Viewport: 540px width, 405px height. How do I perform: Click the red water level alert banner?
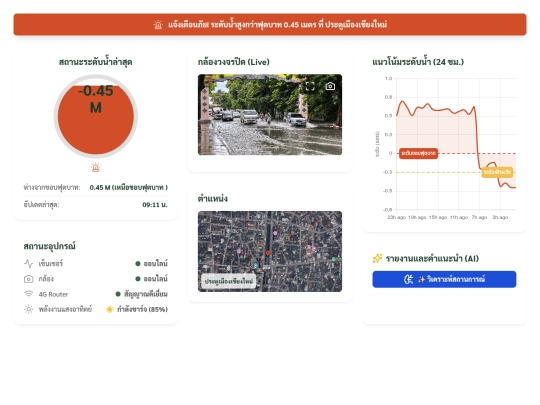pyautogui.click(x=270, y=24)
